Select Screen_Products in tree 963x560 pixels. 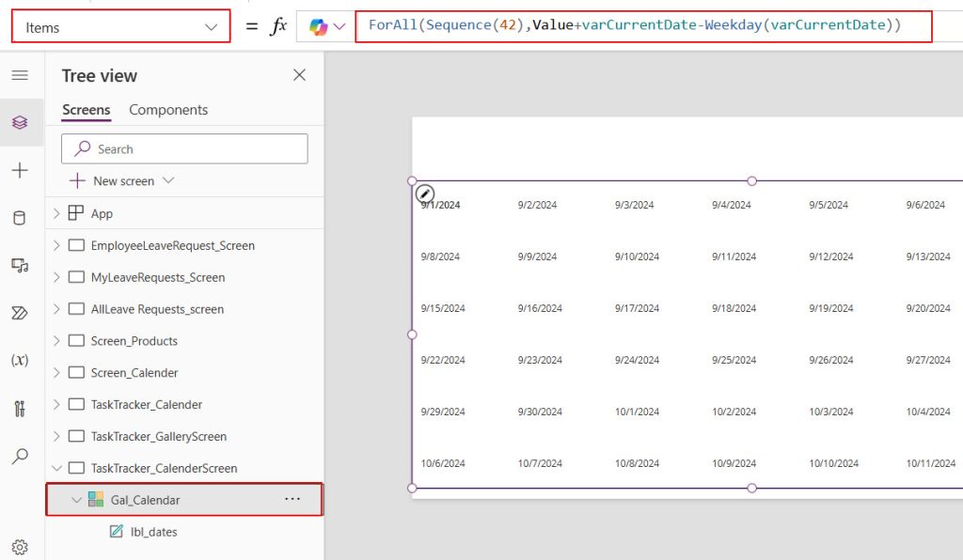pyautogui.click(x=134, y=341)
